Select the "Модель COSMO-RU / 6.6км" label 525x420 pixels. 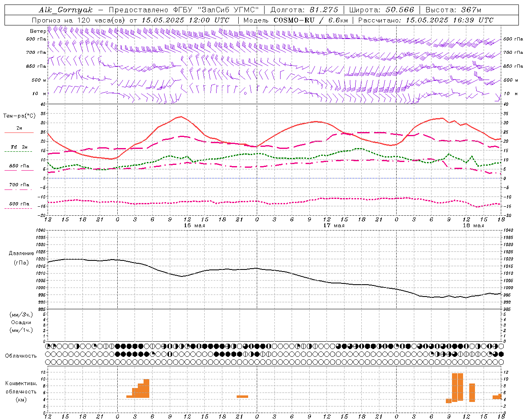(x=296, y=20)
